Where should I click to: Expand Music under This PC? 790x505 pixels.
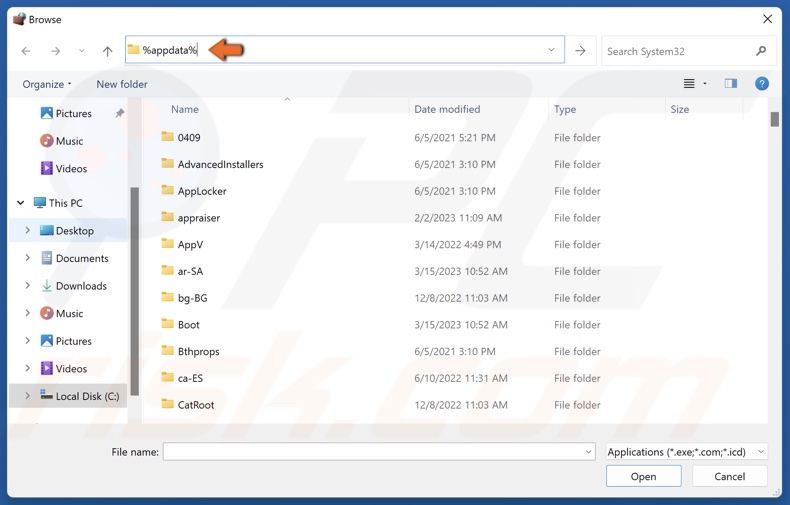pos(27,313)
